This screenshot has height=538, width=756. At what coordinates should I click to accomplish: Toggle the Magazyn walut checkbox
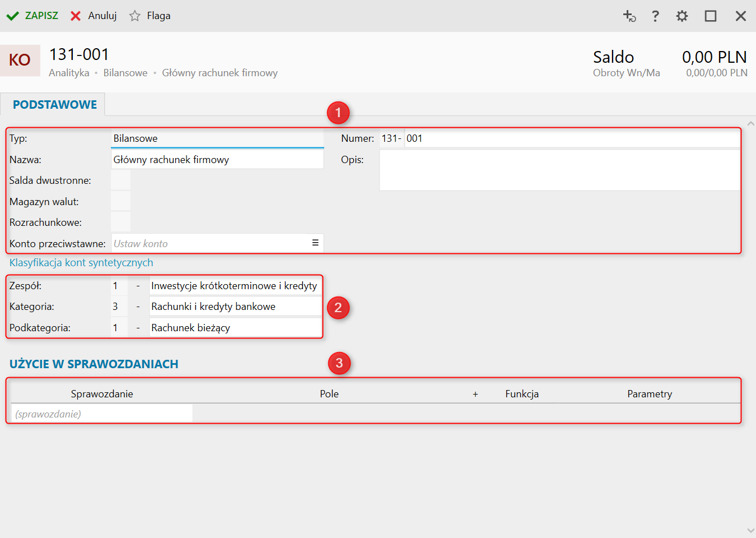(120, 201)
